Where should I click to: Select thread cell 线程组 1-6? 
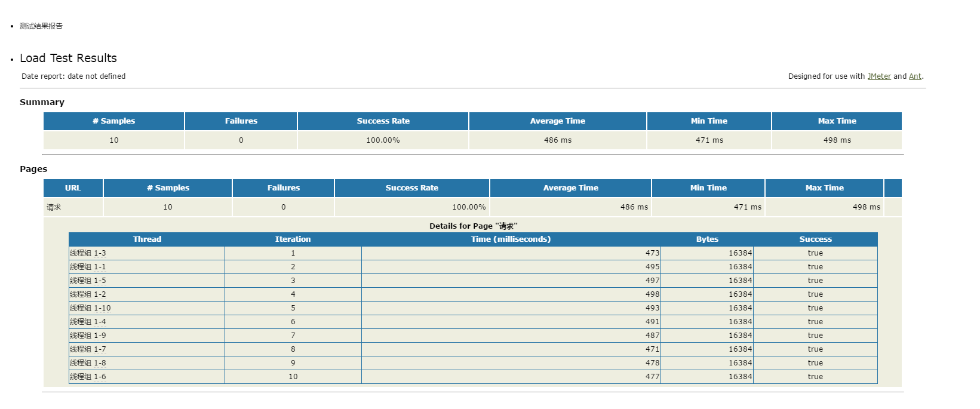point(147,377)
